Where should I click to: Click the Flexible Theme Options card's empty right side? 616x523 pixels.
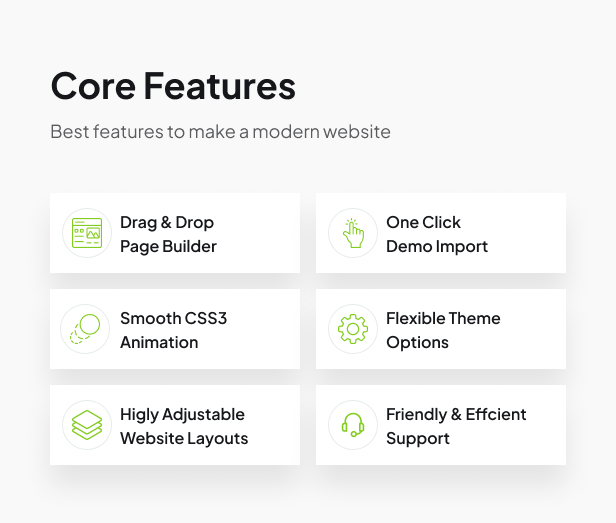click(x=536, y=330)
